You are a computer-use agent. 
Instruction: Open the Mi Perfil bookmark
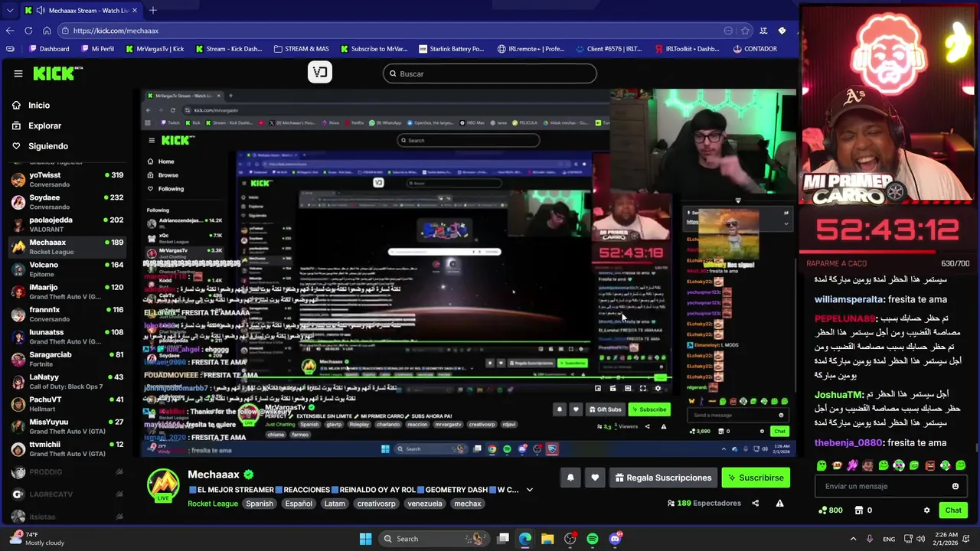click(x=96, y=49)
